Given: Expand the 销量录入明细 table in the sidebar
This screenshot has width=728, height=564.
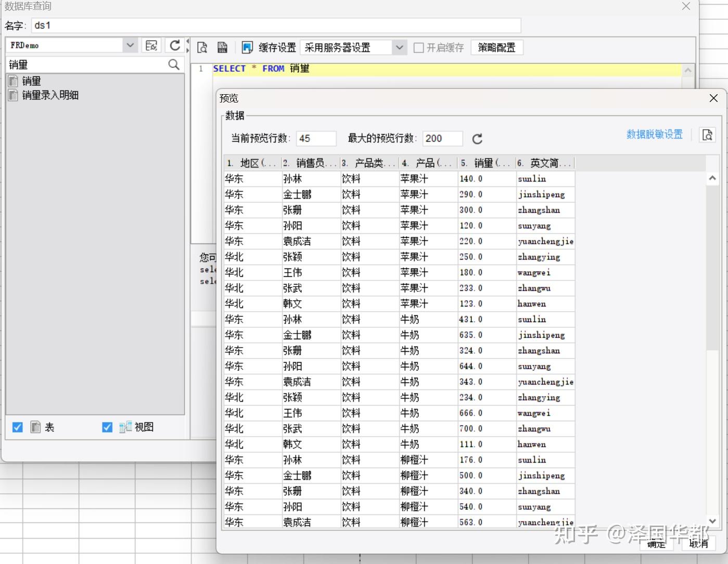Looking at the screenshot, I should click(50, 95).
